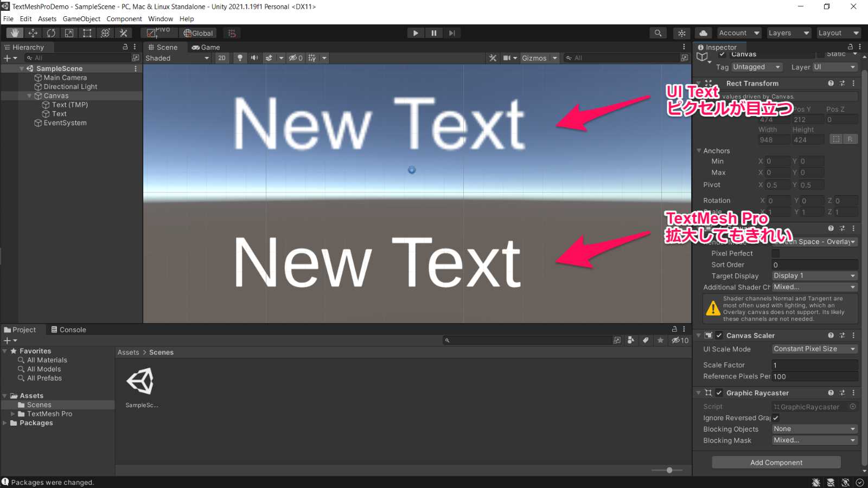
Task: Show Project favorites star filter
Action: tap(660, 341)
